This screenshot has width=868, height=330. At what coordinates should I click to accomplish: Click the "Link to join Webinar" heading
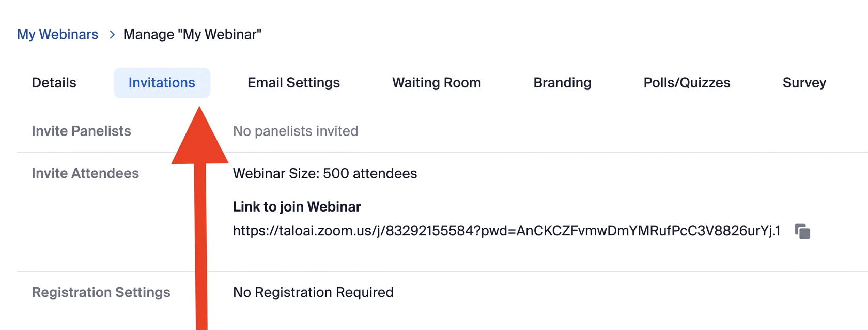[297, 207]
